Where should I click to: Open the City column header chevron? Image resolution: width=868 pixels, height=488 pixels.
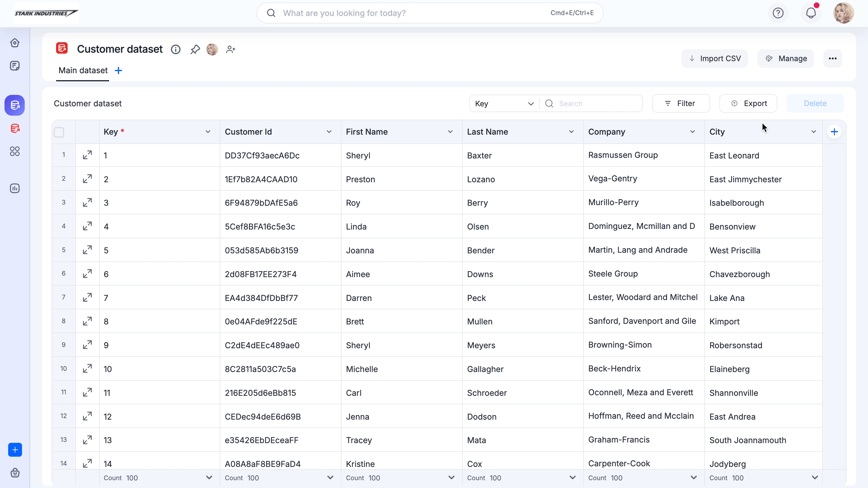814,132
